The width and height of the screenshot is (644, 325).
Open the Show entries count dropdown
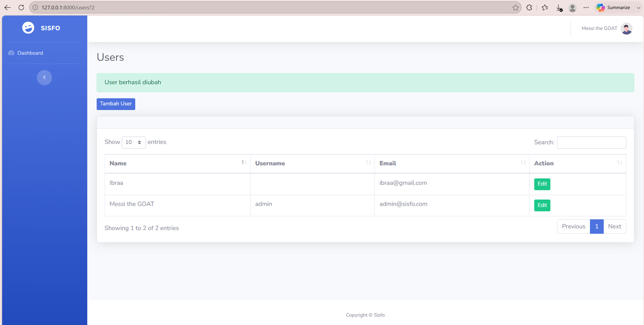(134, 142)
